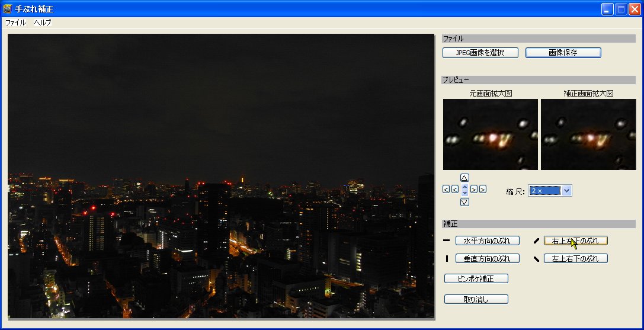Screen dimensions: 644x330
Task: Move preview up with the triangle button
Action: [x=464, y=178]
